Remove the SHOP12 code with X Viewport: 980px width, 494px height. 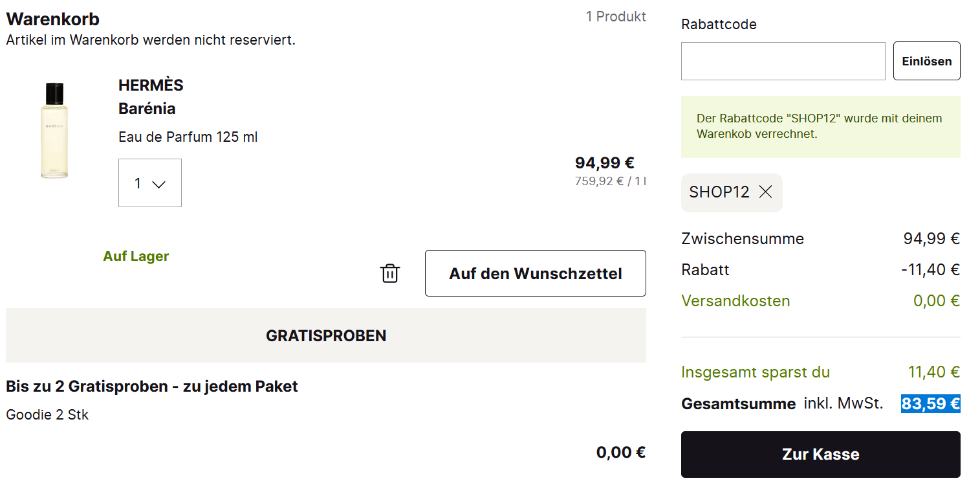tap(766, 192)
